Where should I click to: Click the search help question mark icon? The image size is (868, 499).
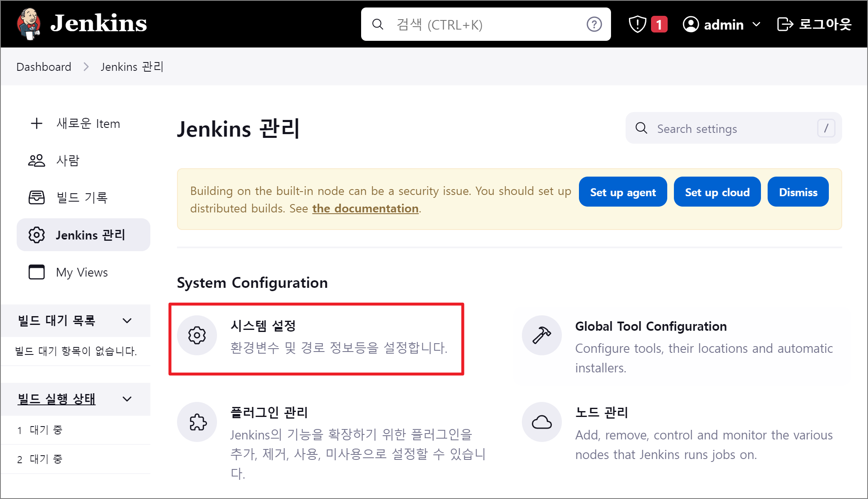(594, 25)
